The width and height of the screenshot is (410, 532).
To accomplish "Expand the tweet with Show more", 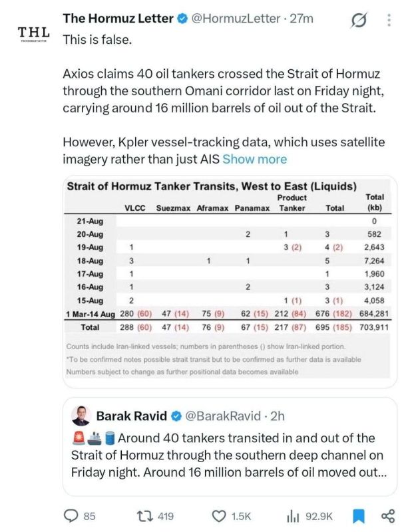I will tap(254, 159).
